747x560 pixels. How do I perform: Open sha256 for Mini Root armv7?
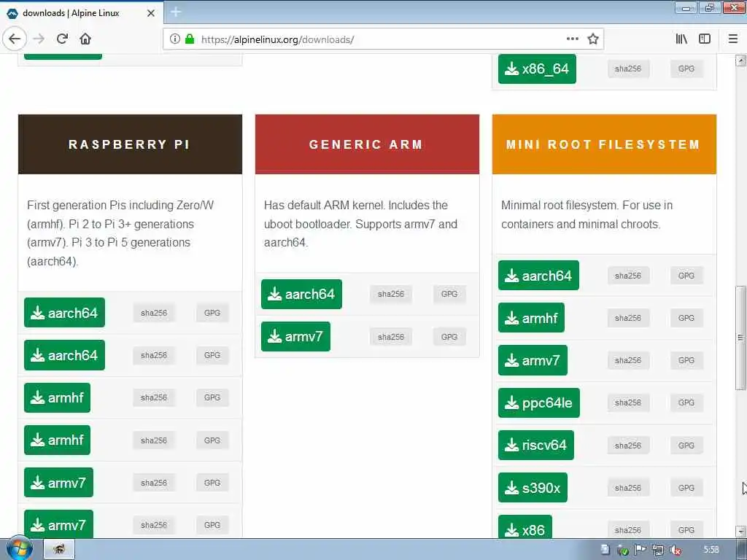pos(628,360)
